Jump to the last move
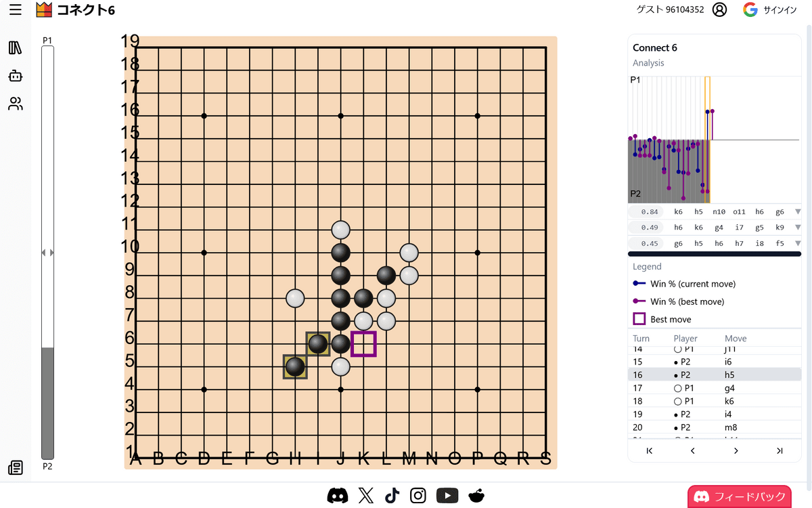 [x=779, y=451]
